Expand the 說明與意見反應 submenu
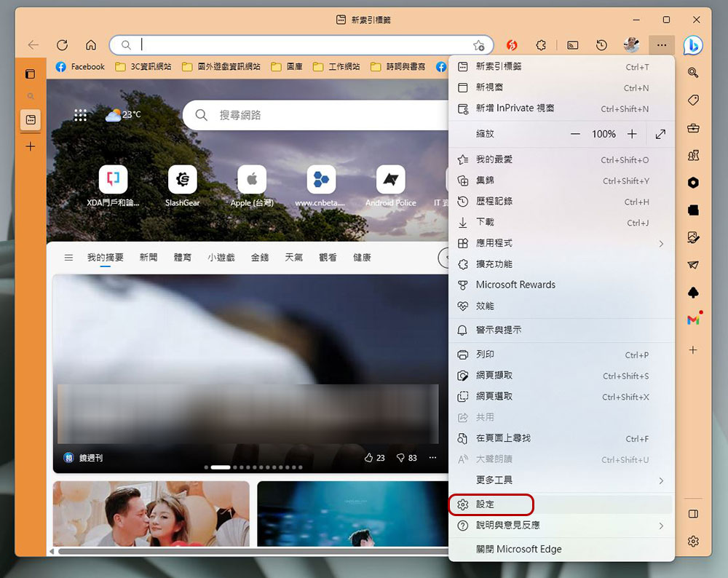The image size is (728, 578). [661, 526]
